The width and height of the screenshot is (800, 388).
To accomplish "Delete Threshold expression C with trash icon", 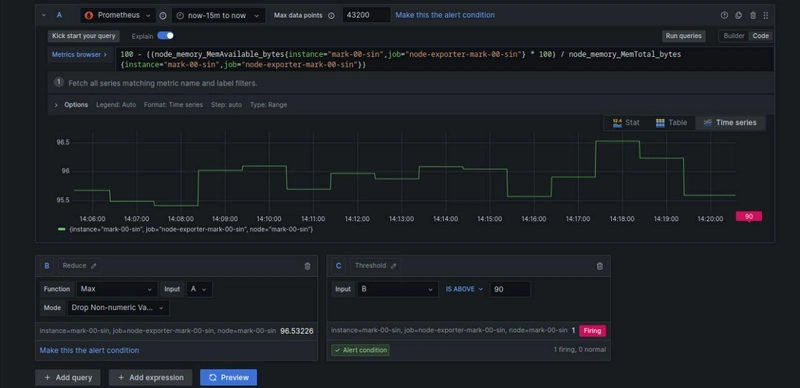I will tap(599, 266).
